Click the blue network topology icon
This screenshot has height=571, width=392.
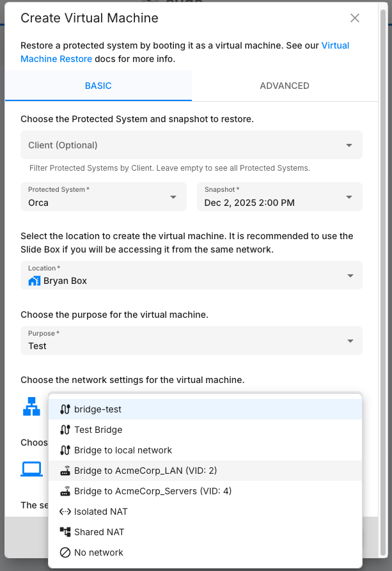[31, 406]
